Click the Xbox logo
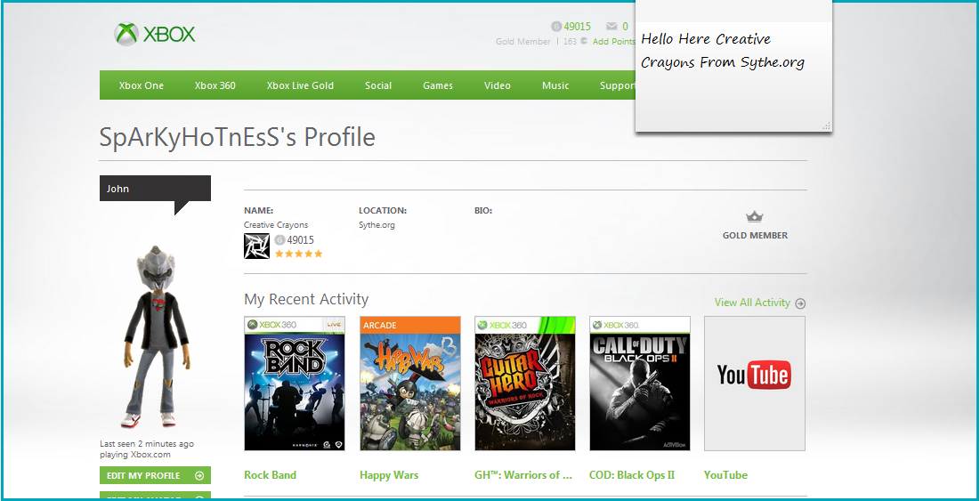The width and height of the screenshot is (980, 501). pyautogui.click(x=155, y=34)
